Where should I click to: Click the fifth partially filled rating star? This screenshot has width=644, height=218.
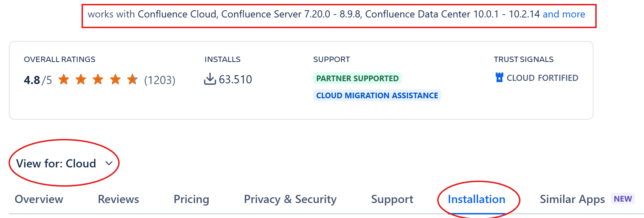tap(132, 79)
